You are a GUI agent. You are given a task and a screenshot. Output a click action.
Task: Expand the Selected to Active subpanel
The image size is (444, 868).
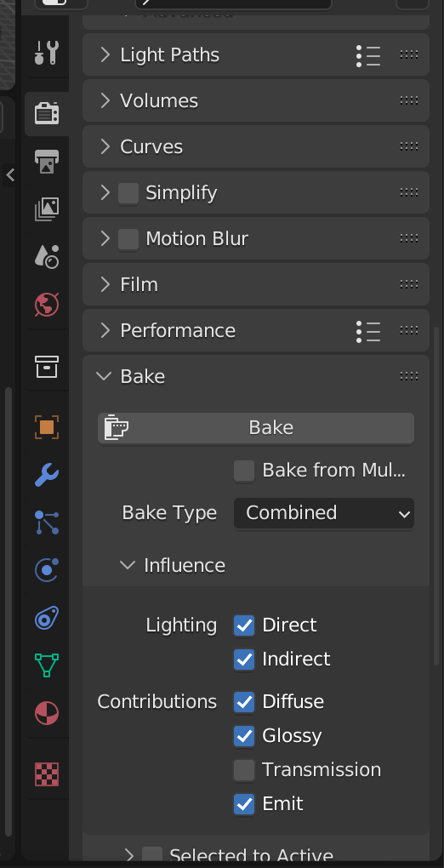tap(128, 856)
